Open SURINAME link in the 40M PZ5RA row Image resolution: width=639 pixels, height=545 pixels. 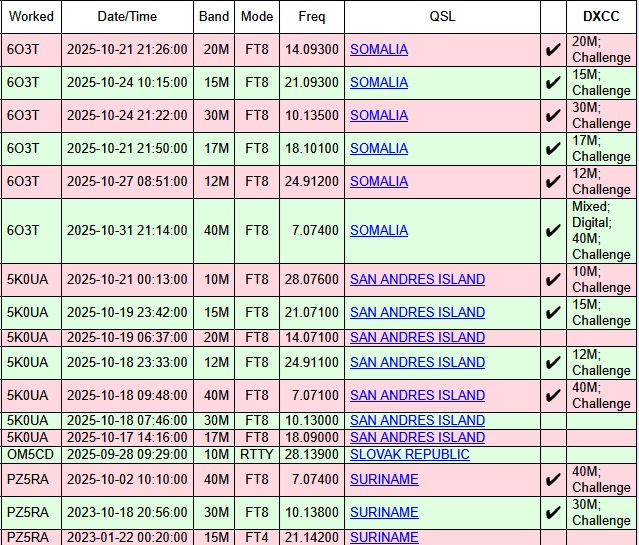pyautogui.click(x=384, y=479)
